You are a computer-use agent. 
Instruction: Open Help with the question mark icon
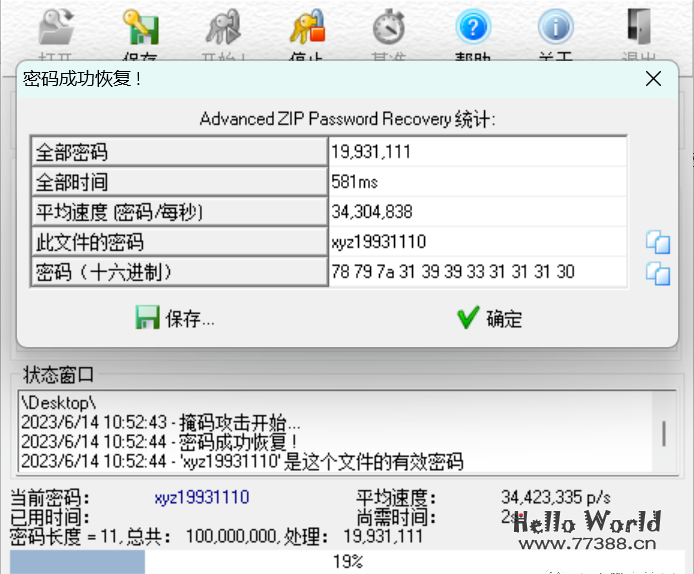(473, 27)
